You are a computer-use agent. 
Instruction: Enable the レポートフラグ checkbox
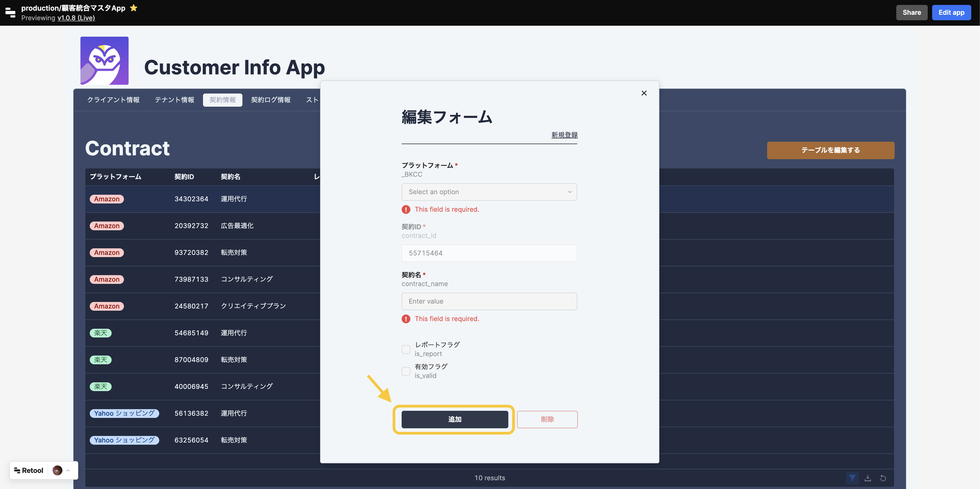pyautogui.click(x=405, y=349)
